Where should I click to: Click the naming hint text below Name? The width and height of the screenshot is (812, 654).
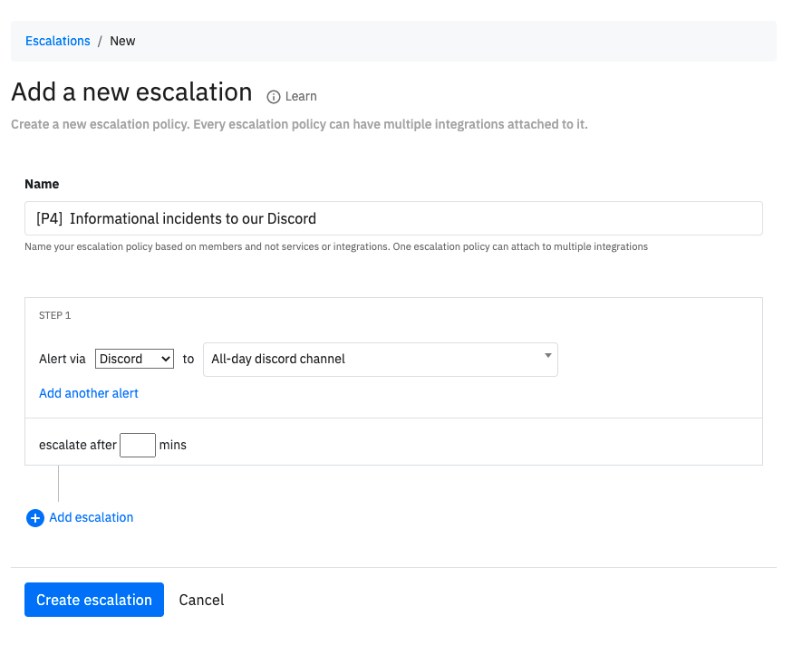pos(336,246)
